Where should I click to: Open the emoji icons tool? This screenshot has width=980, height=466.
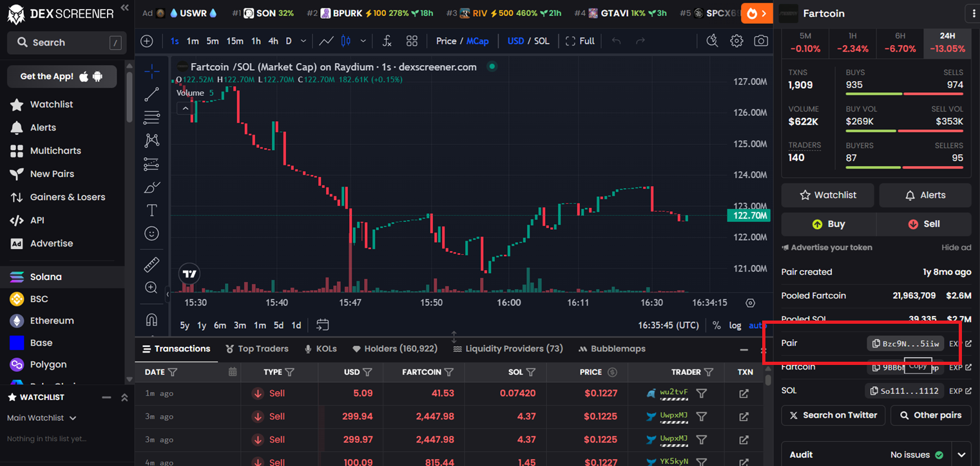tap(152, 234)
